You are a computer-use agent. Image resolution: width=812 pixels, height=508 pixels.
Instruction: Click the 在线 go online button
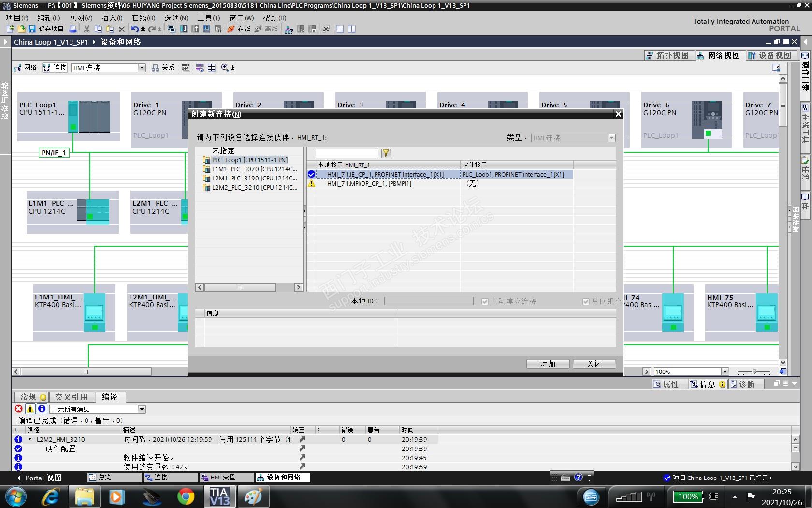click(x=239, y=29)
